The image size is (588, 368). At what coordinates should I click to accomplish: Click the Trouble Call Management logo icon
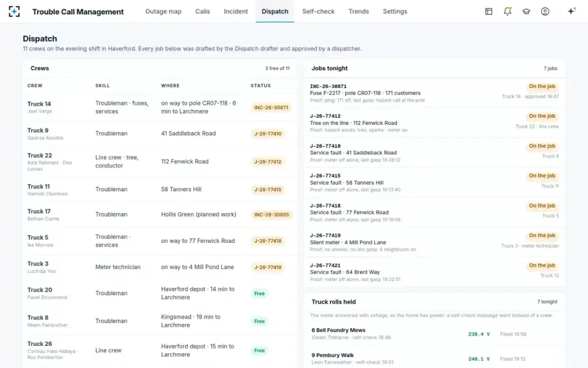point(14,11)
